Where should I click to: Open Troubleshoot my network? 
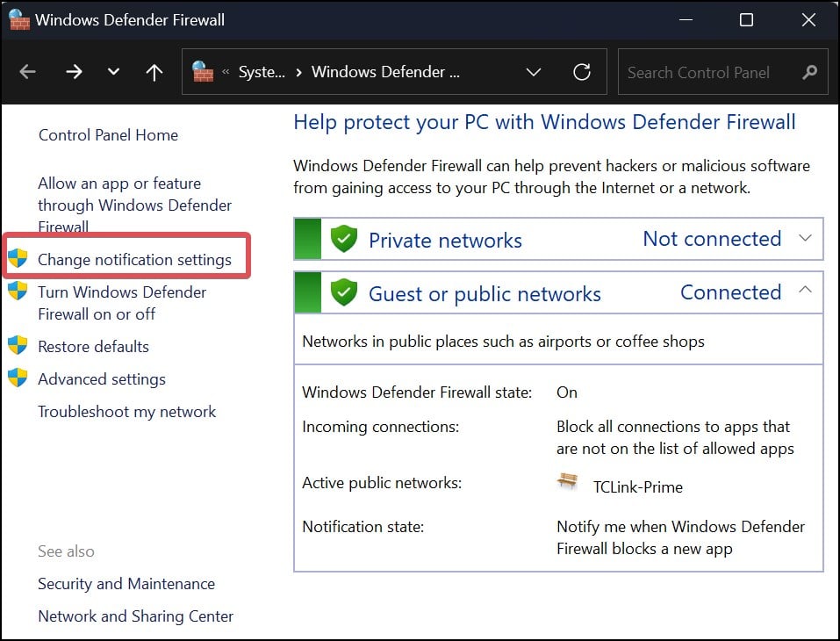point(126,412)
